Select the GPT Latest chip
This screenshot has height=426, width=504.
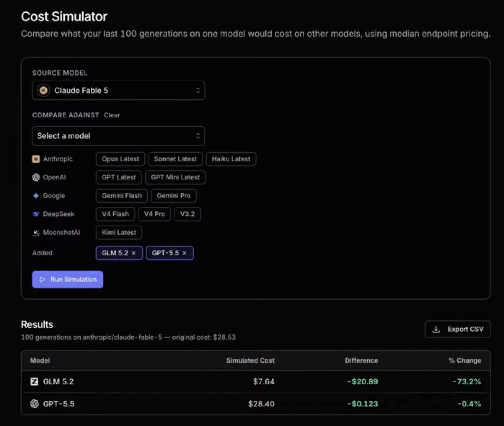[x=119, y=177]
